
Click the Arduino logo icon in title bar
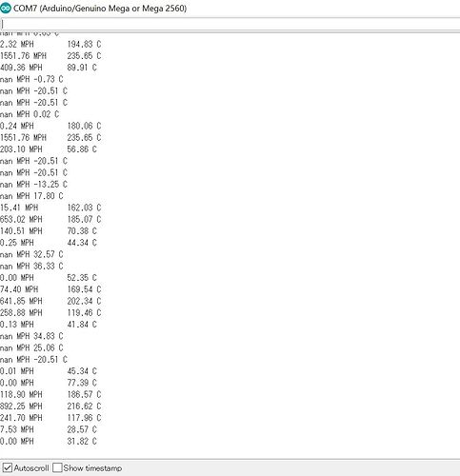click(6, 9)
